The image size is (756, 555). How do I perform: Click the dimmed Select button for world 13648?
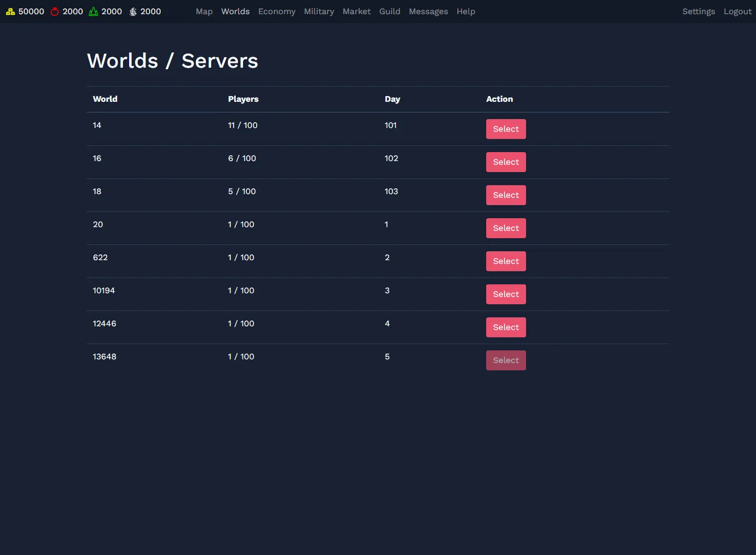[x=506, y=360]
